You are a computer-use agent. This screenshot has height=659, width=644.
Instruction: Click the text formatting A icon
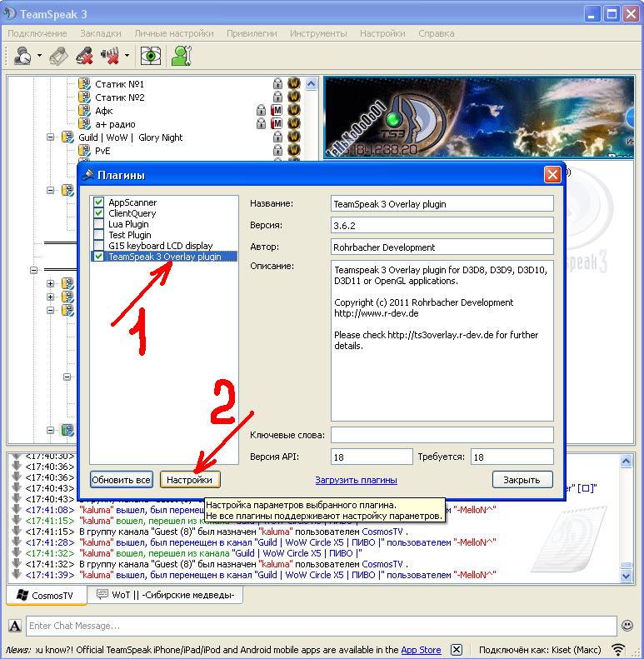[x=15, y=626]
